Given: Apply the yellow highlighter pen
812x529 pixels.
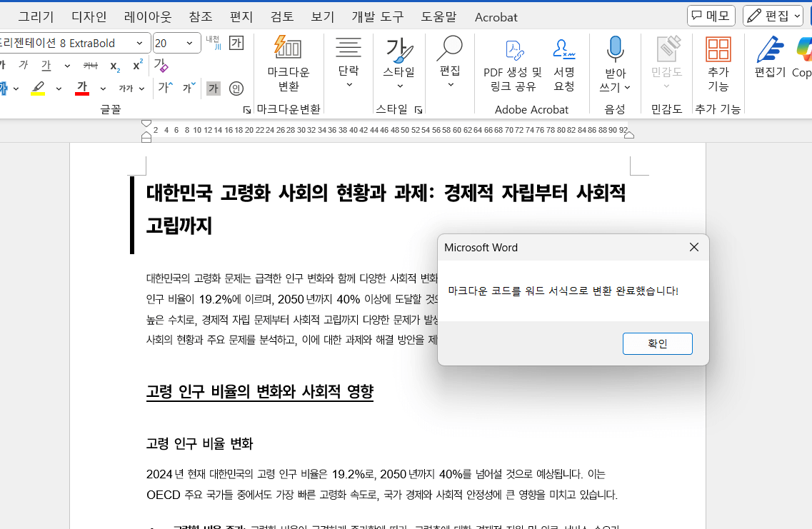Looking at the screenshot, I should (x=38, y=88).
